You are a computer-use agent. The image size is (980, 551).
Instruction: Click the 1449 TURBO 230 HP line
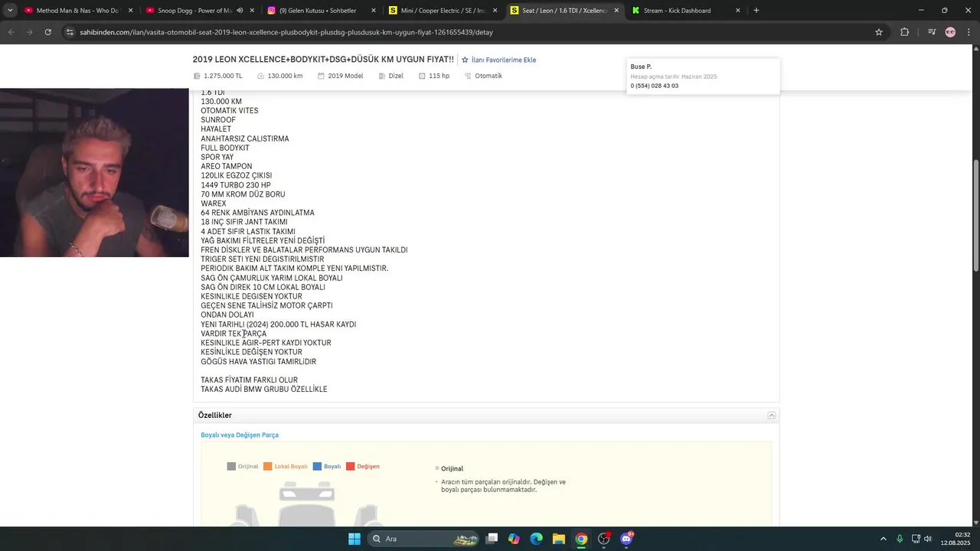pyautogui.click(x=236, y=185)
